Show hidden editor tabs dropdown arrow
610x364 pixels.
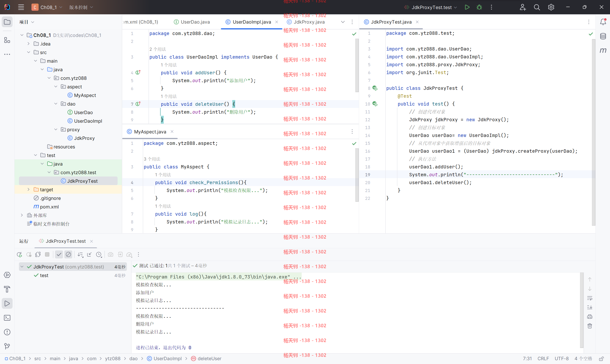tap(343, 22)
